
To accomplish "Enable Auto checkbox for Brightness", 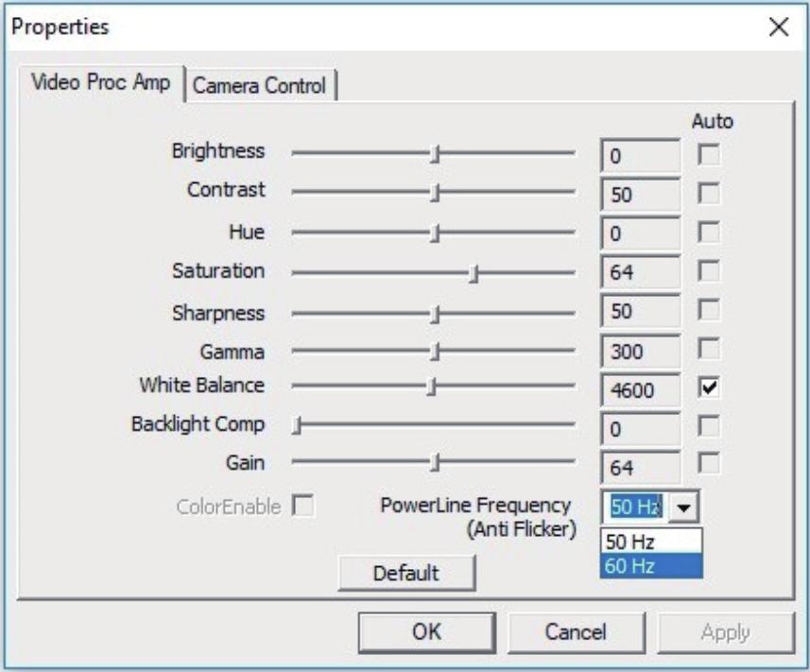I will 708,154.
